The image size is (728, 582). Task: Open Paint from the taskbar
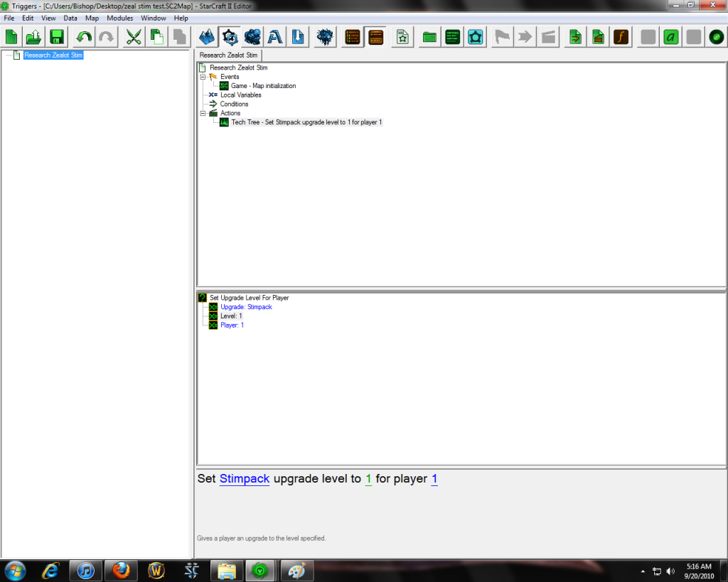(x=297, y=571)
